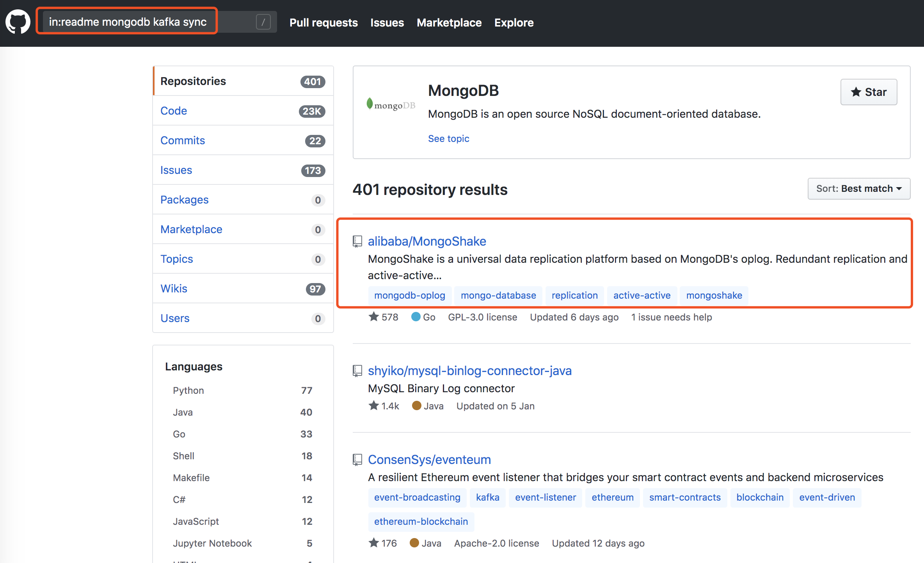
Task: Open Explore in top navigation
Action: tap(514, 23)
